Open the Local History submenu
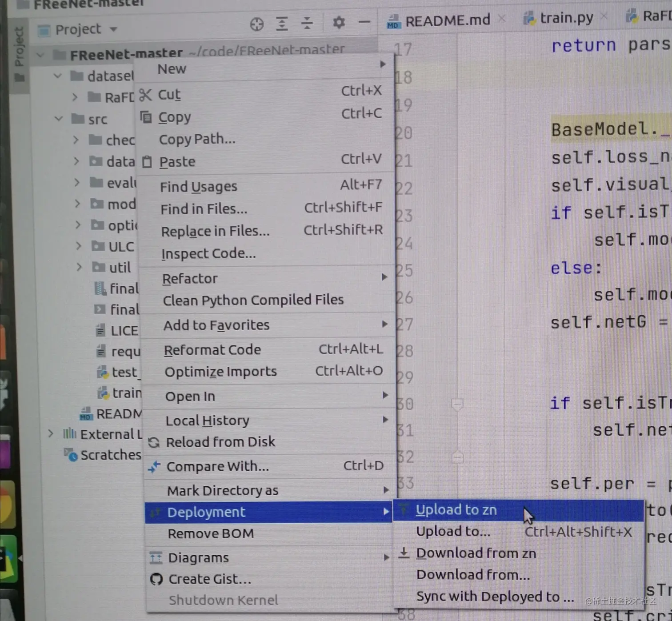This screenshot has height=621, width=672. point(269,420)
